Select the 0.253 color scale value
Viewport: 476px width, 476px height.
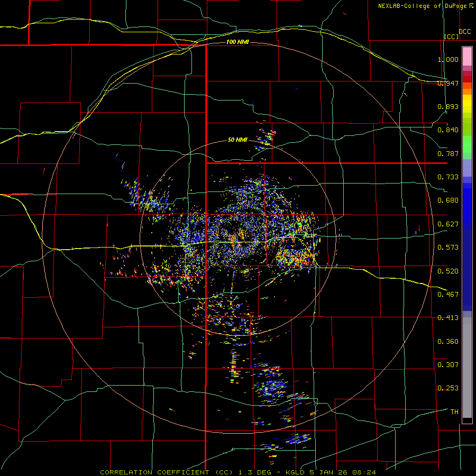click(x=448, y=388)
